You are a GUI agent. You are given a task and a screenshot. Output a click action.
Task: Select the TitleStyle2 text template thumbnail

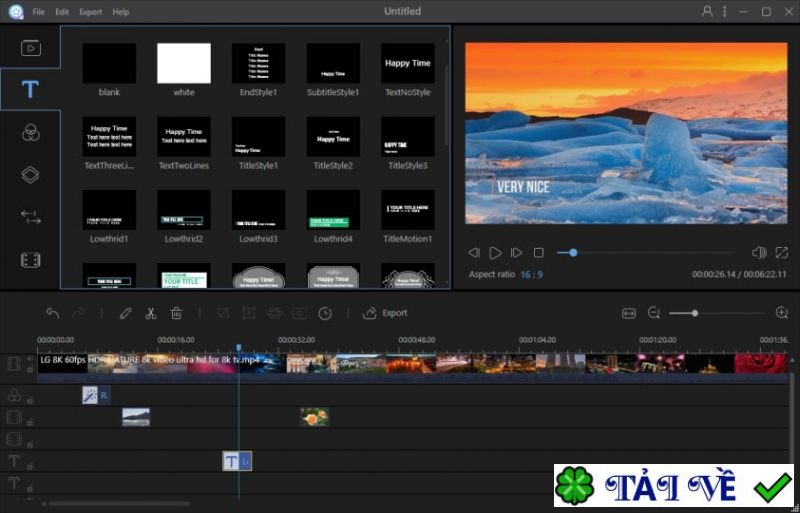tap(333, 137)
